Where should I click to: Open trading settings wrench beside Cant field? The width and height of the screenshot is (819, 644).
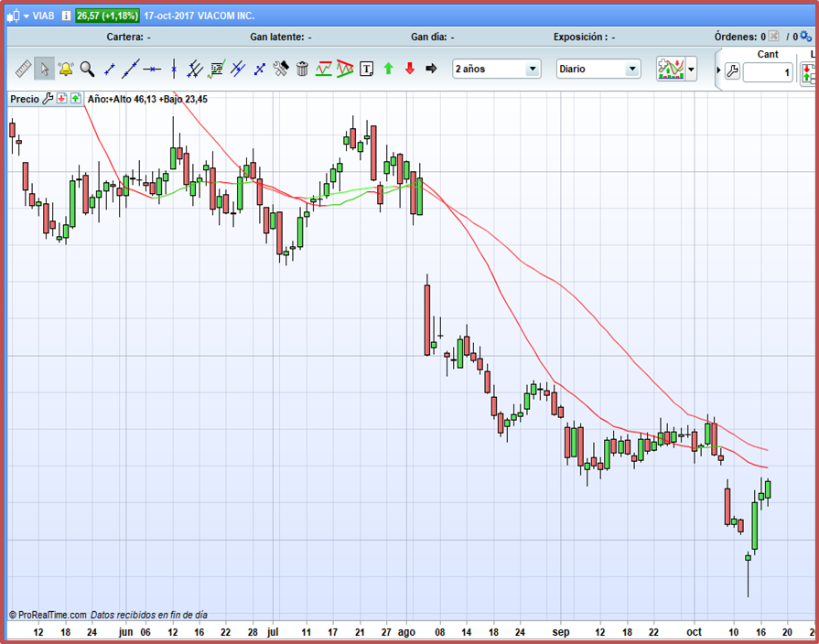click(732, 71)
